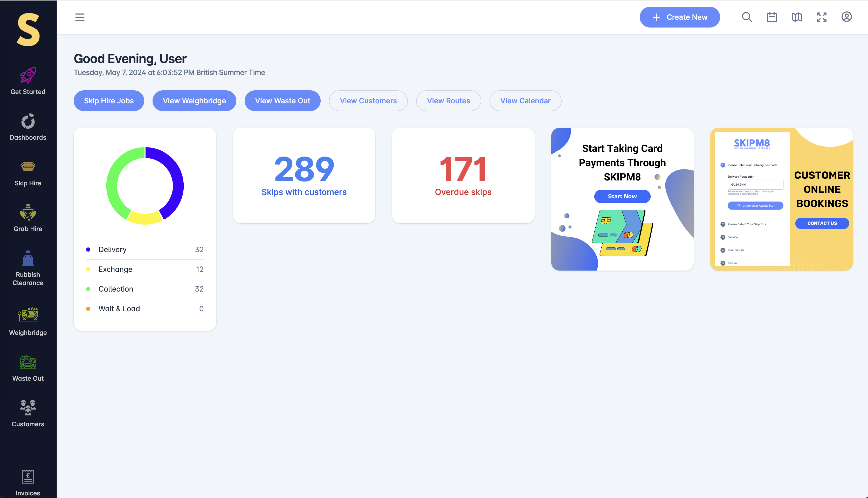Open the Skip Hire sidebar icon
868x498 pixels.
click(x=28, y=167)
